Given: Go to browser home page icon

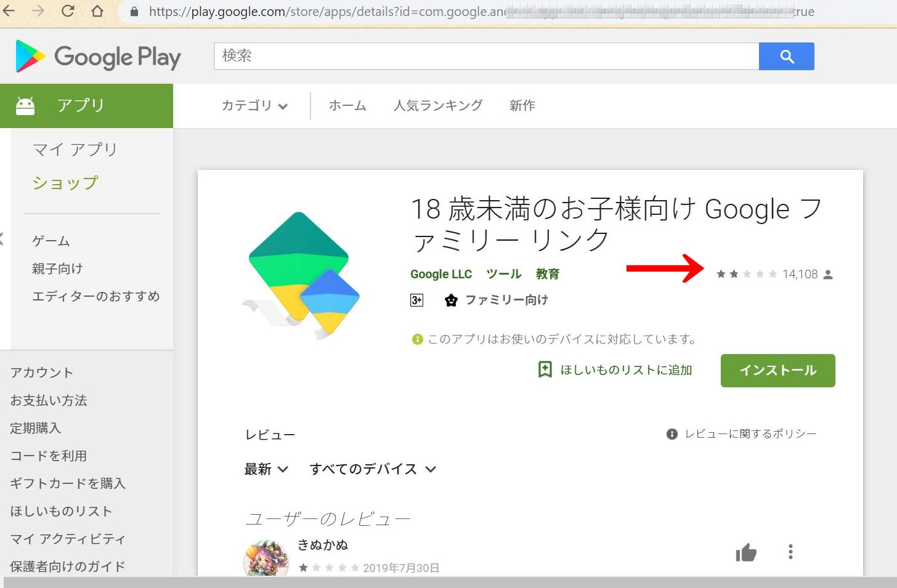Looking at the screenshot, I should [x=97, y=11].
